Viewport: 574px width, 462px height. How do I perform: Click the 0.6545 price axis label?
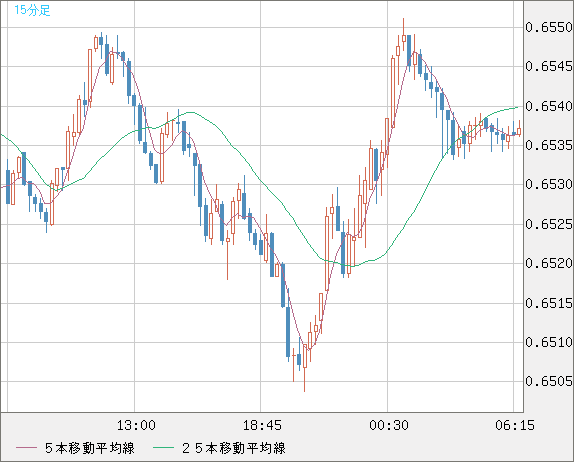(x=549, y=67)
